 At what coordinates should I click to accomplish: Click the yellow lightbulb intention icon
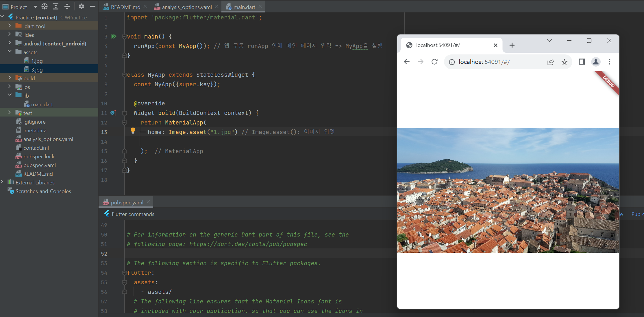pos(133,131)
